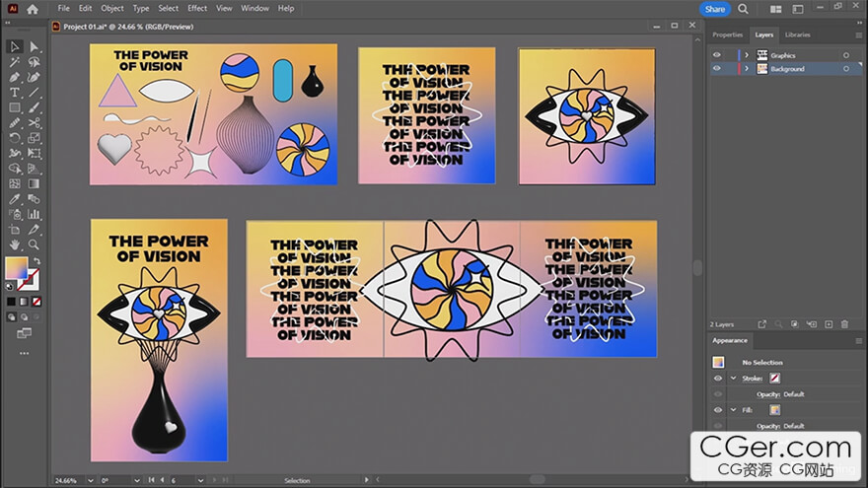868x488 pixels.
Task: Select the Blend tool
Action: point(35,198)
